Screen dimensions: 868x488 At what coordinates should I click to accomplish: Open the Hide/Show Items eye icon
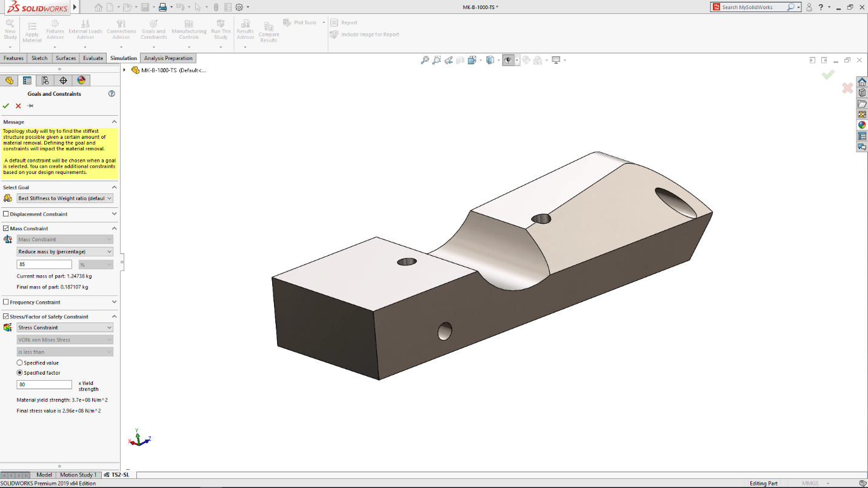508,60
